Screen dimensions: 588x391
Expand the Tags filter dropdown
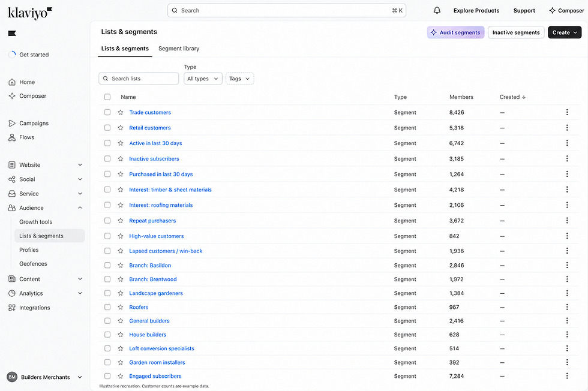[239, 79]
